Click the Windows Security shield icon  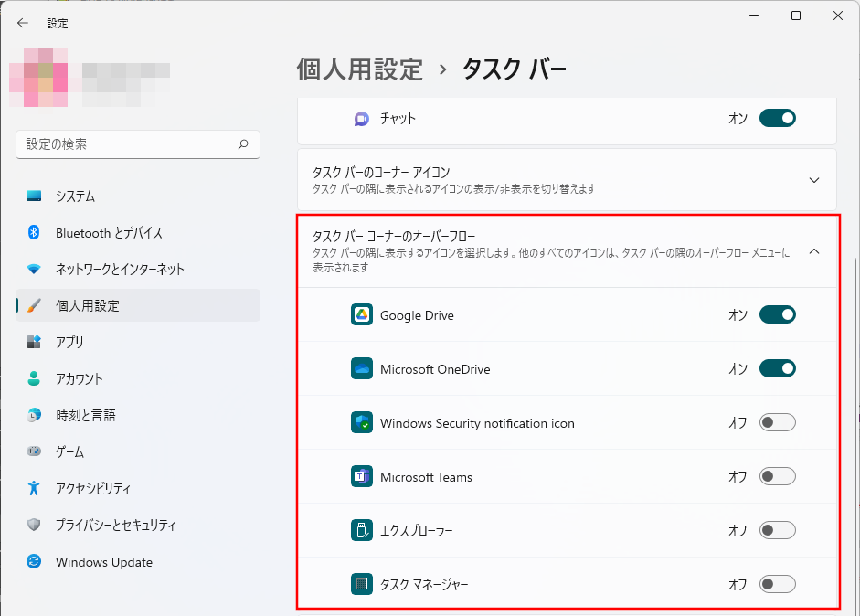(x=362, y=423)
